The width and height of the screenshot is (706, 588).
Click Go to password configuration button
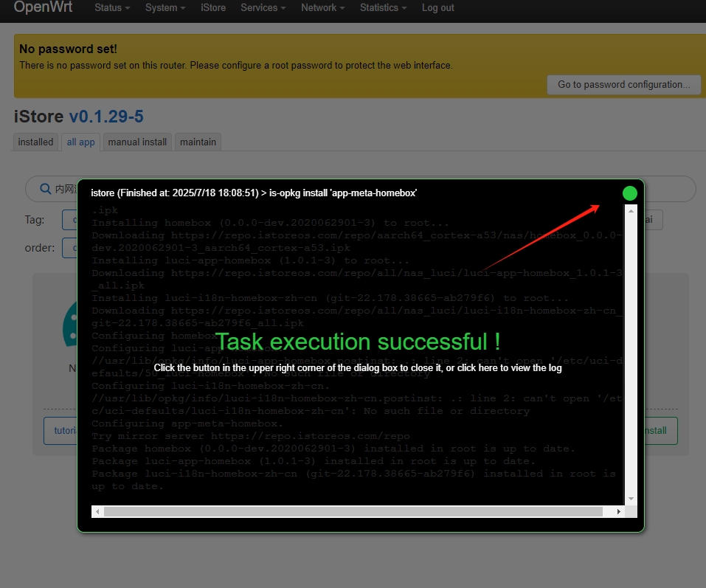tap(623, 85)
